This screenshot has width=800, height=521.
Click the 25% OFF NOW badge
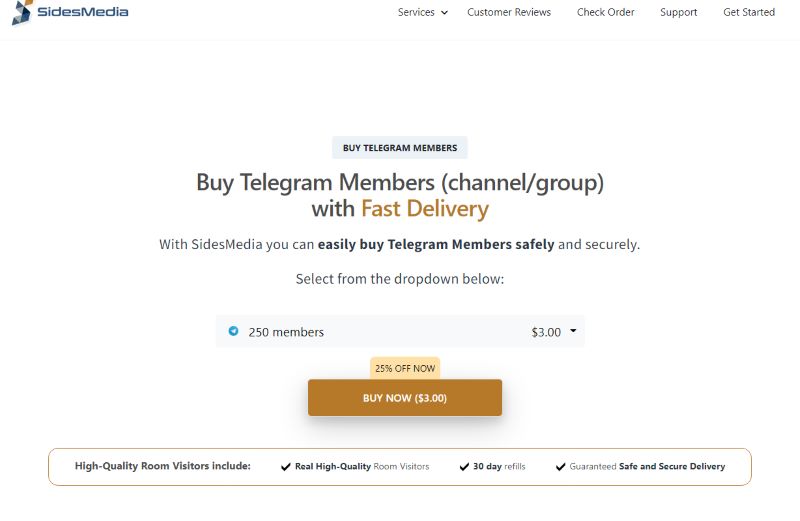405,368
